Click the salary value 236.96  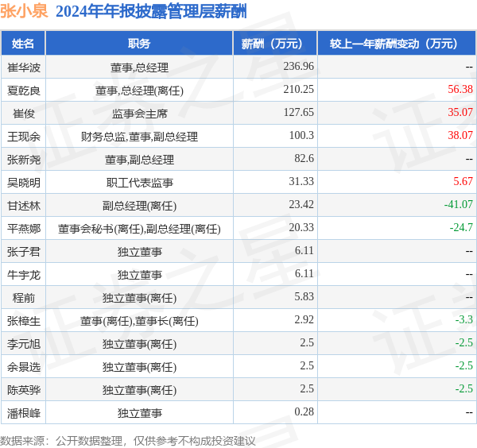click(x=298, y=66)
